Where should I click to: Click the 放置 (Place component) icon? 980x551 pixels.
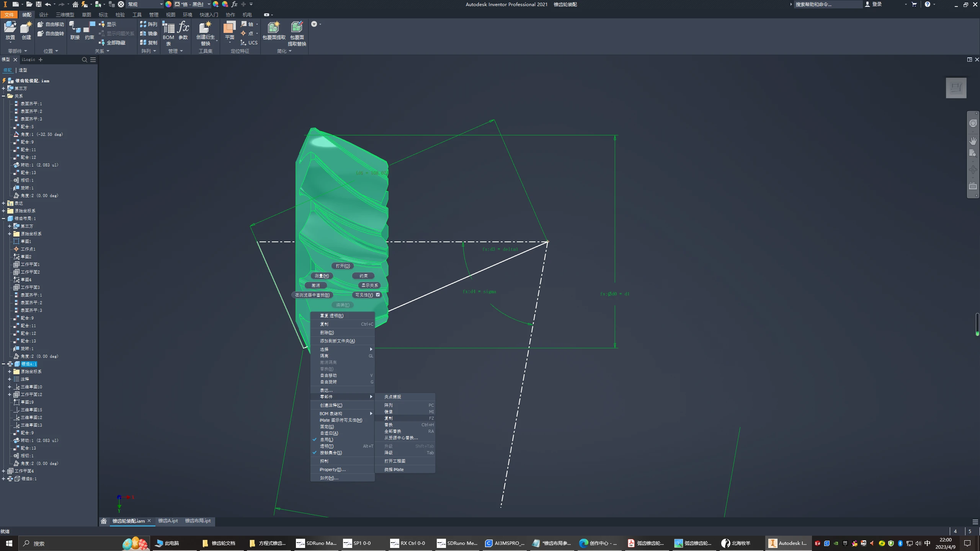10,28
